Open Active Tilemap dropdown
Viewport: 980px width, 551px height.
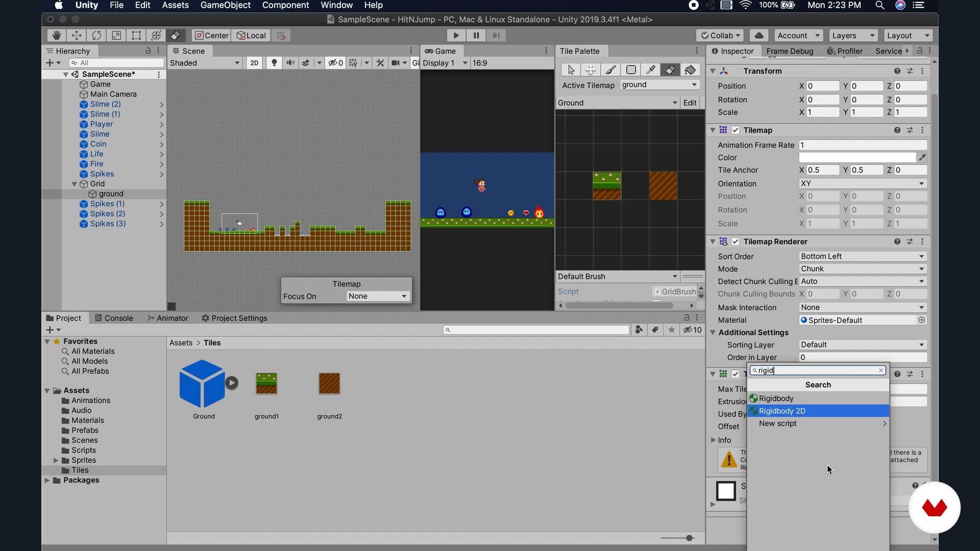659,85
